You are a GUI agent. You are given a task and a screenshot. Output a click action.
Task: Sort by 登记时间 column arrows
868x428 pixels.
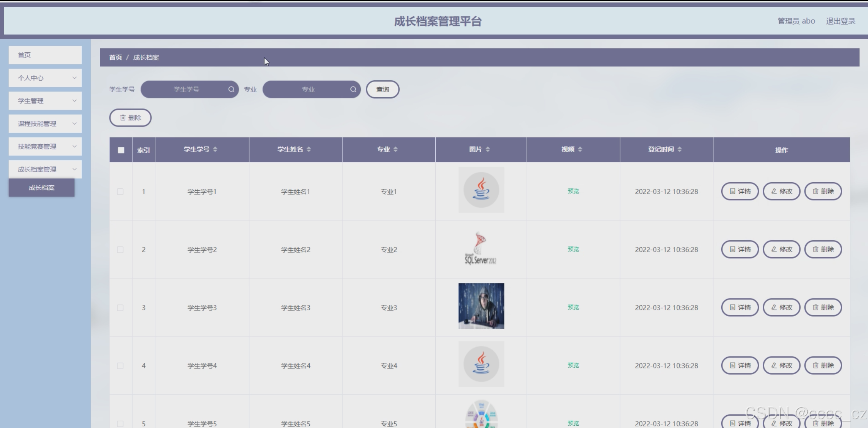[680, 149]
